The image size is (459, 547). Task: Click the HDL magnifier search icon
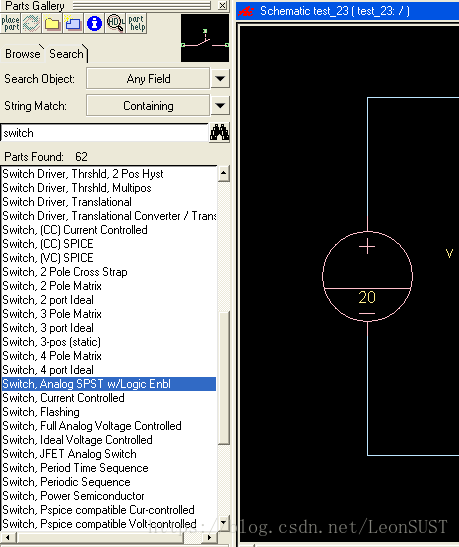point(115,23)
